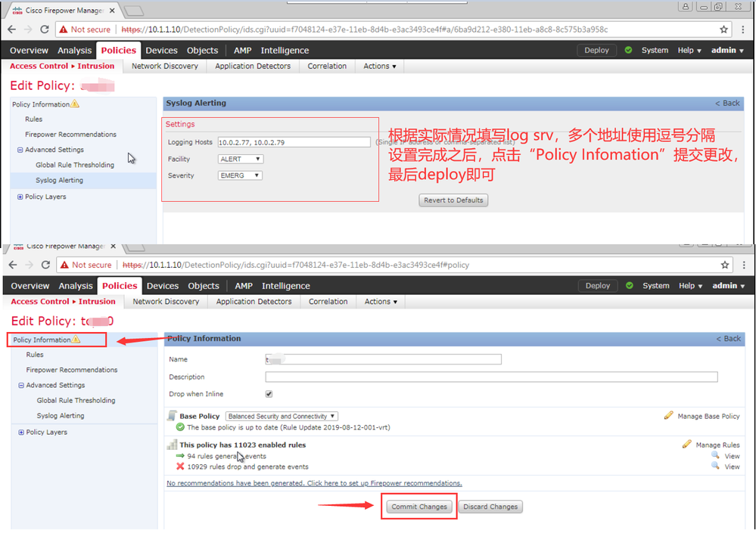
Task: Expand Policy Layers in the Syslog Alerting window
Action: (20, 197)
